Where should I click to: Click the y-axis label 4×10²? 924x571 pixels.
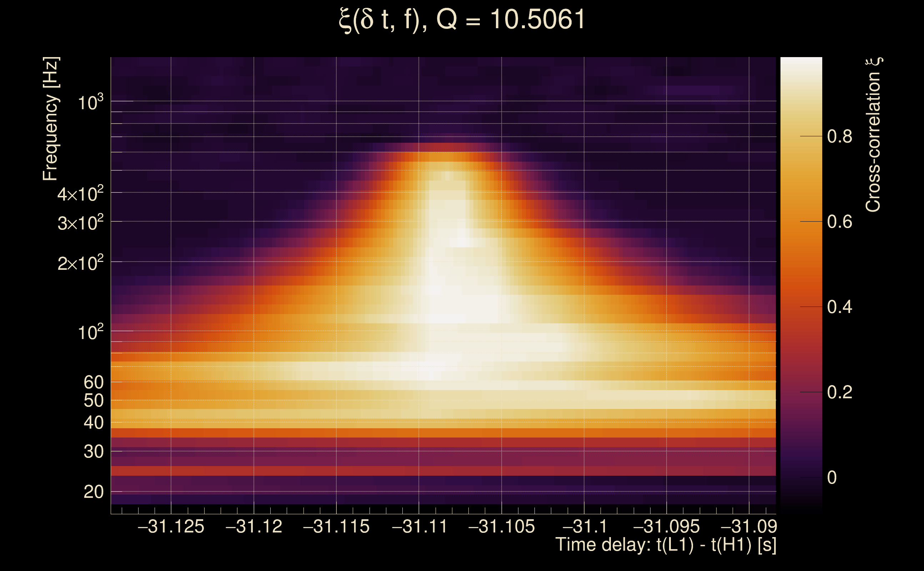pyautogui.click(x=80, y=194)
